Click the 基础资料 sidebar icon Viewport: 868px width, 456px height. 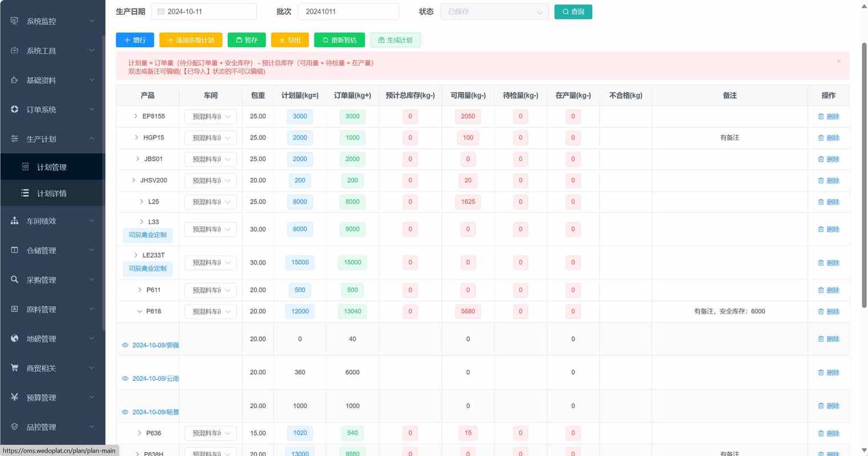coord(14,80)
